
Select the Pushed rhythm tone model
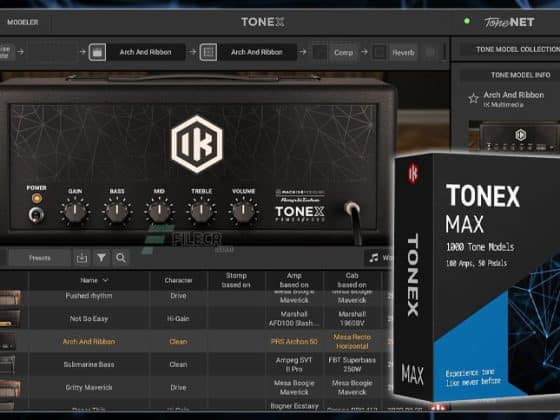[89, 296]
